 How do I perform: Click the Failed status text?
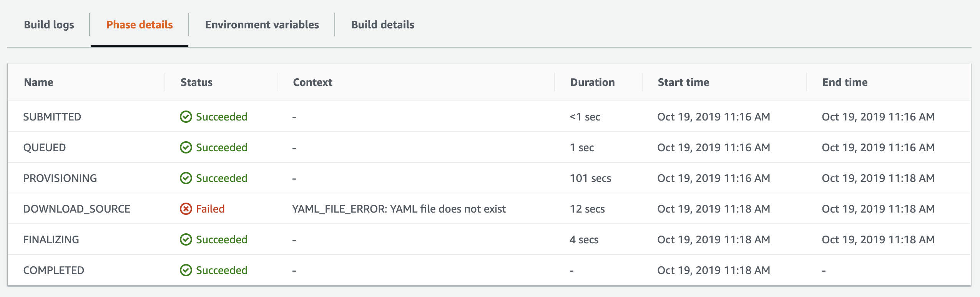tap(210, 209)
